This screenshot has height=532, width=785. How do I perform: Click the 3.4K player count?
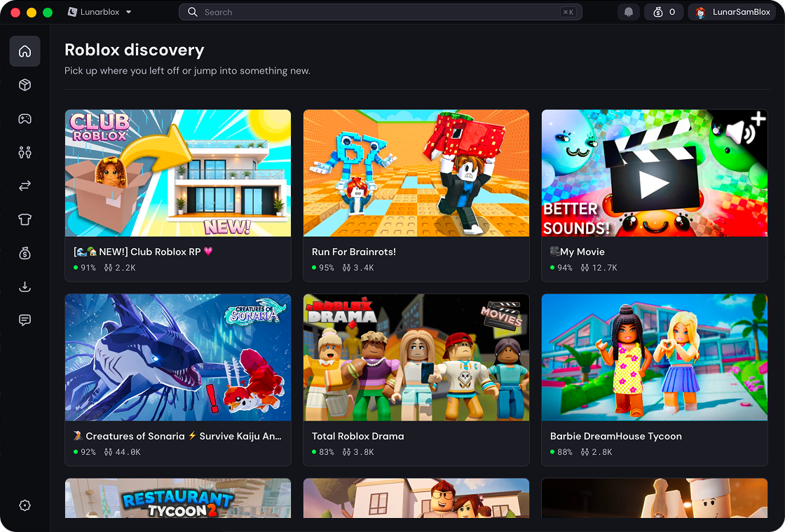tap(358, 268)
